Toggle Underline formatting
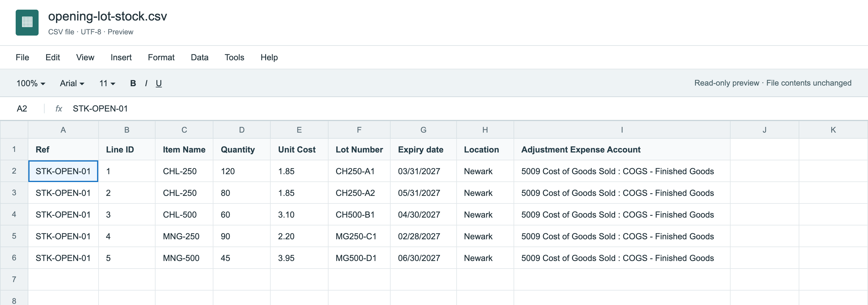This screenshot has width=868, height=305. 159,83
